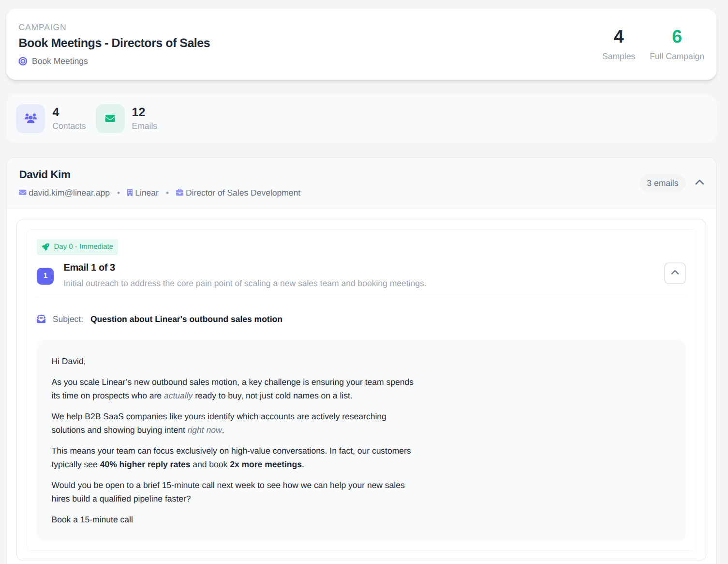The width and height of the screenshot is (728, 564).
Task: Click the Book a 15-minute call link
Action: 92,519
